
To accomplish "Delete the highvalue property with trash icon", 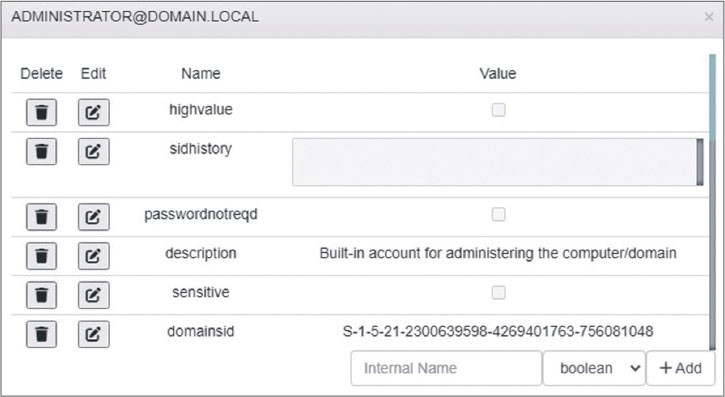I will point(42,112).
